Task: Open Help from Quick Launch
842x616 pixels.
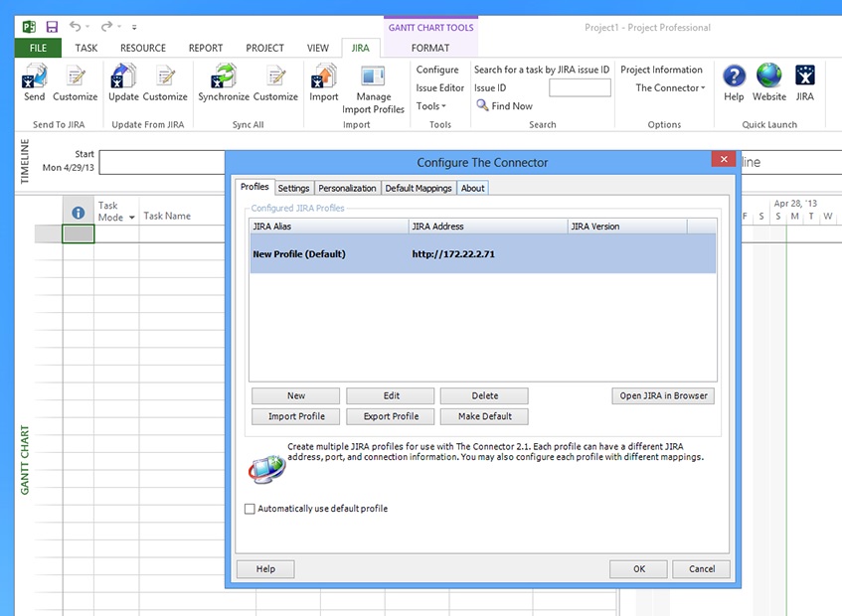Action: (734, 82)
